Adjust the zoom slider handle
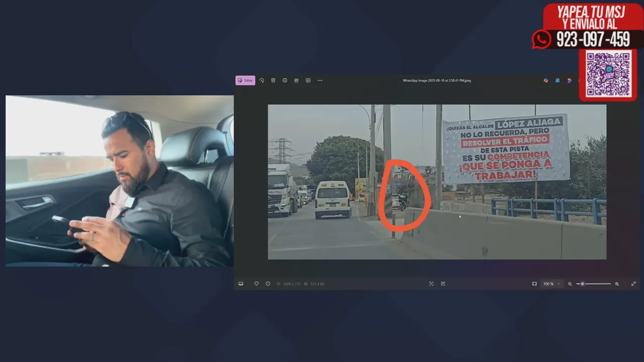The width and height of the screenshot is (644, 362). [x=583, y=284]
